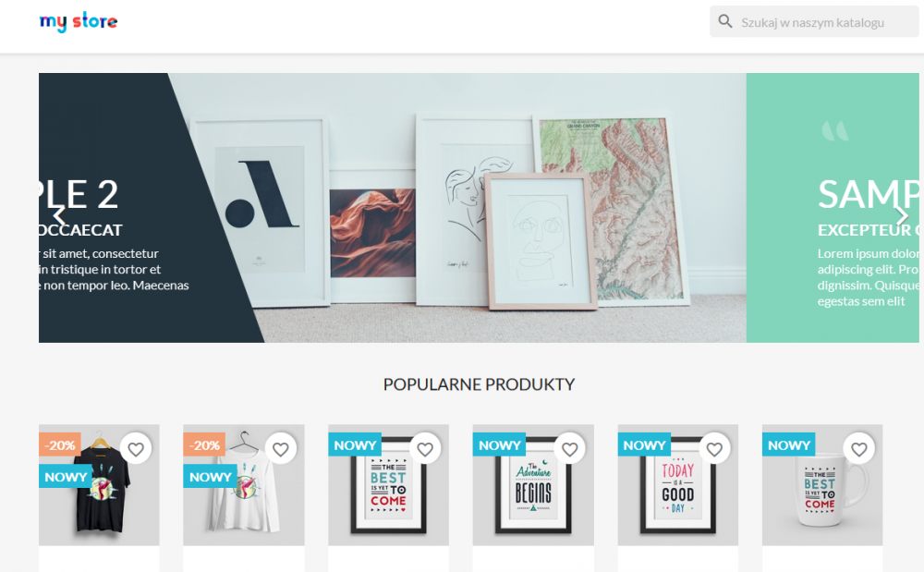The image size is (924, 572).
Task: Add black t-shirt to wishlist
Action: [x=136, y=449]
